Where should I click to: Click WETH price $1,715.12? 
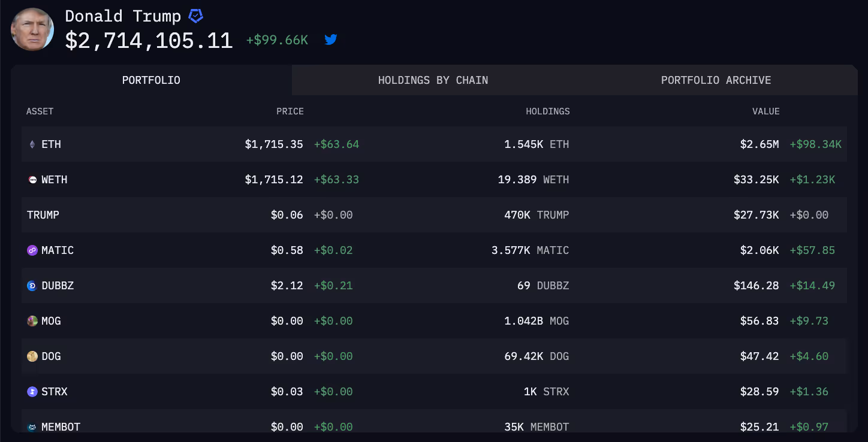[x=274, y=180]
